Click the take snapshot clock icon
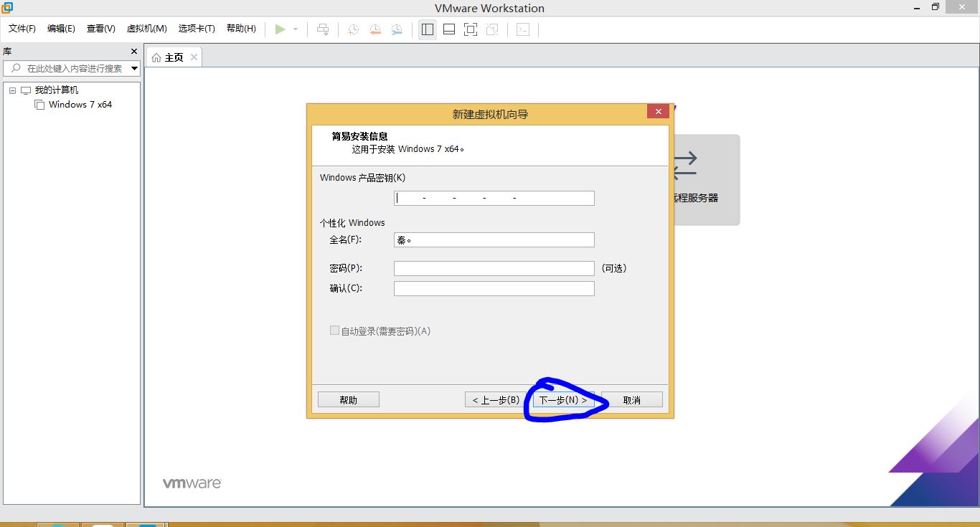This screenshot has height=527, width=980. point(354,29)
